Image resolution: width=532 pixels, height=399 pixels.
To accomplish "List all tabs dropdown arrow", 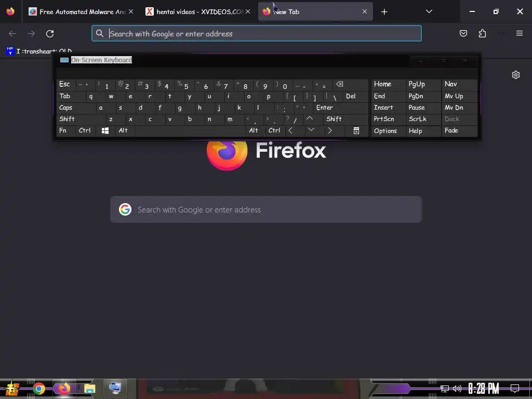I will [x=429, y=11].
